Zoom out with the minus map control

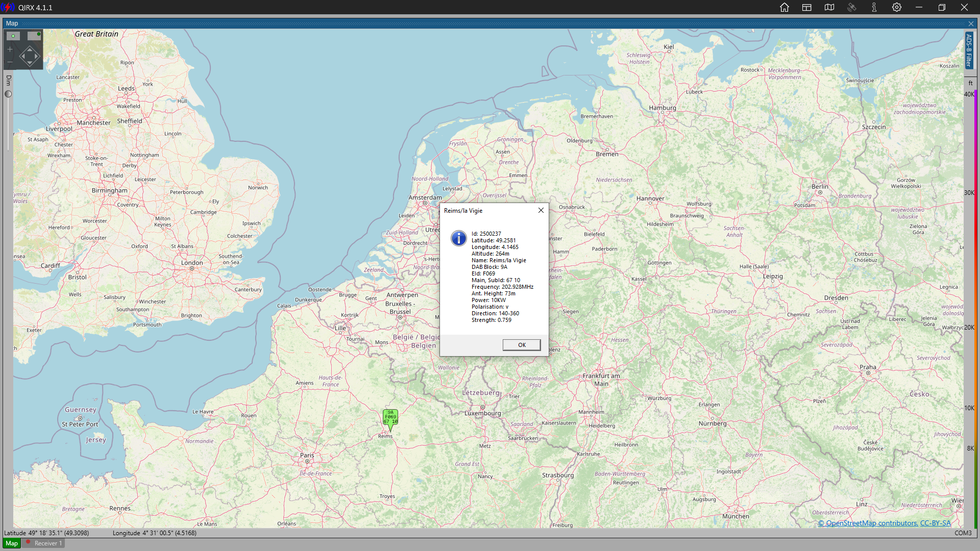10,62
